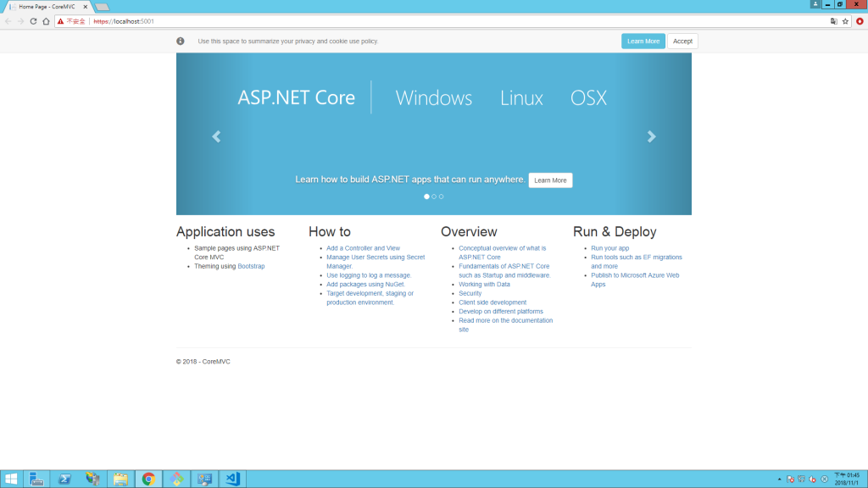Image resolution: width=868 pixels, height=488 pixels.
Task: Switch to Chrome in the taskbar
Action: tap(148, 480)
